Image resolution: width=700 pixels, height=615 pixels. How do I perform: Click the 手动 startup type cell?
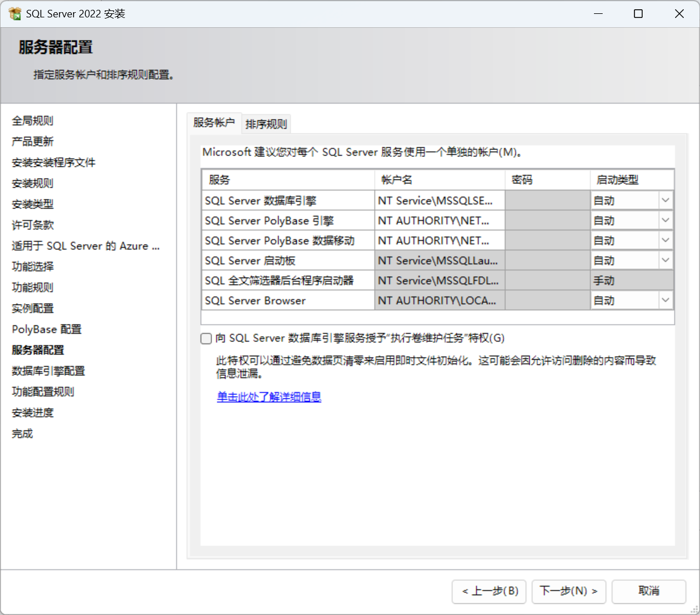point(632,280)
